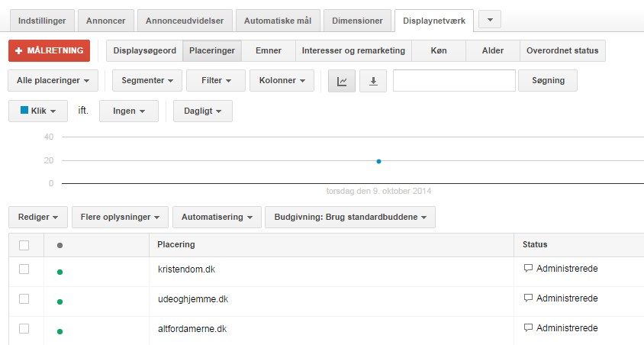Click the status column header dot icon
The width and height of the screenshot is (644, 345).
pos(60,245)
